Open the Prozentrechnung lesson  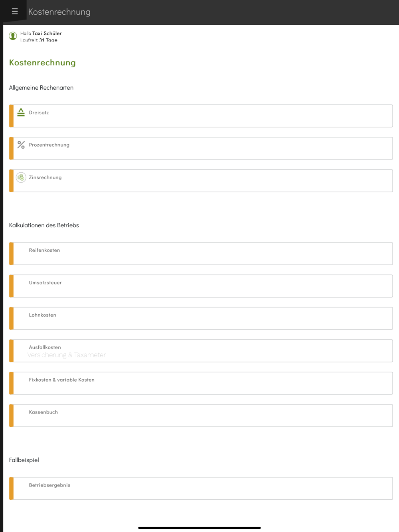201,148
